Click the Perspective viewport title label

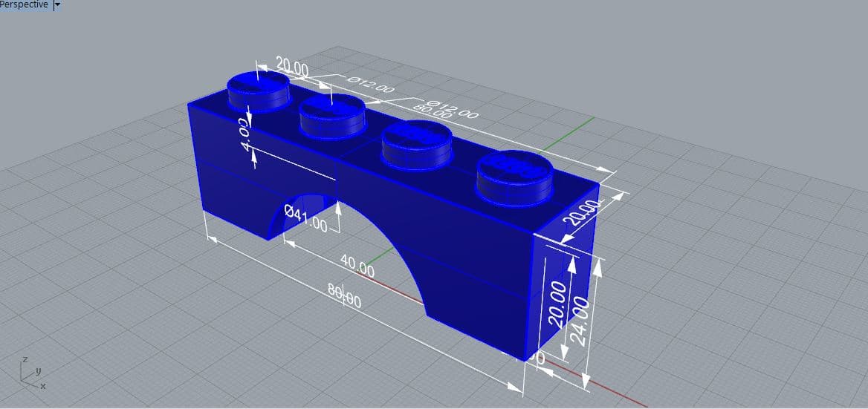(24, 4)
